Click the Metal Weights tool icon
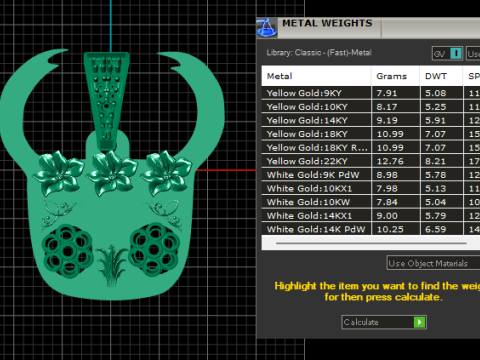The image size is (480, 360). click(267, 28)
